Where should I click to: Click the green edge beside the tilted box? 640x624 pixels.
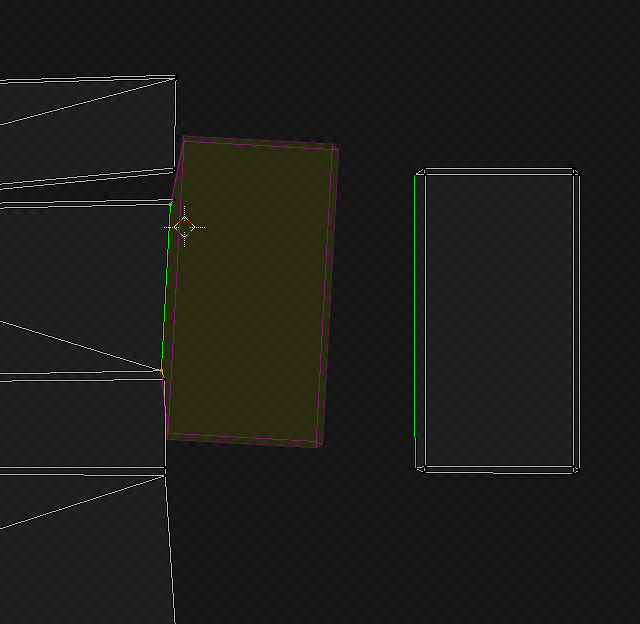tap(166, 287)
